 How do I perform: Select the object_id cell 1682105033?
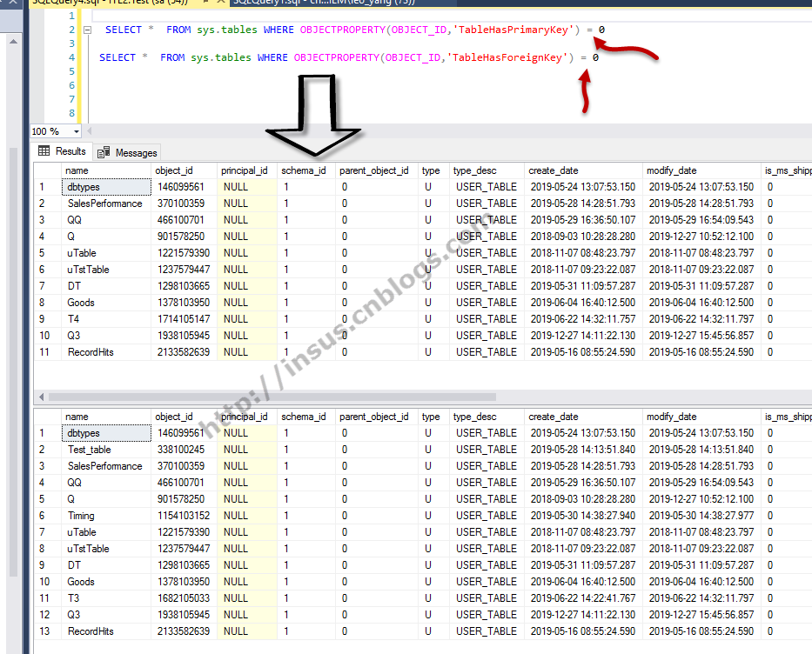tap(184, 598)
